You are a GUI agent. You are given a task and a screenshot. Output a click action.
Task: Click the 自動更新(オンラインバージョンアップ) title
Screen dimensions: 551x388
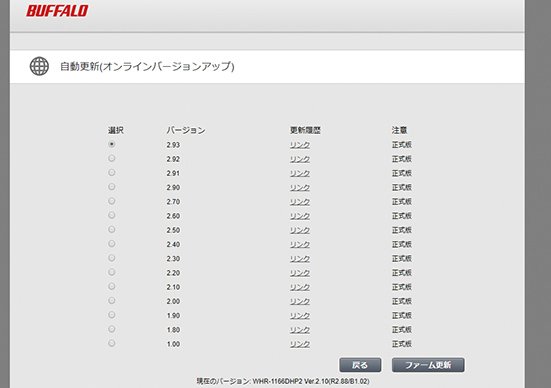(x=147, y=66)
